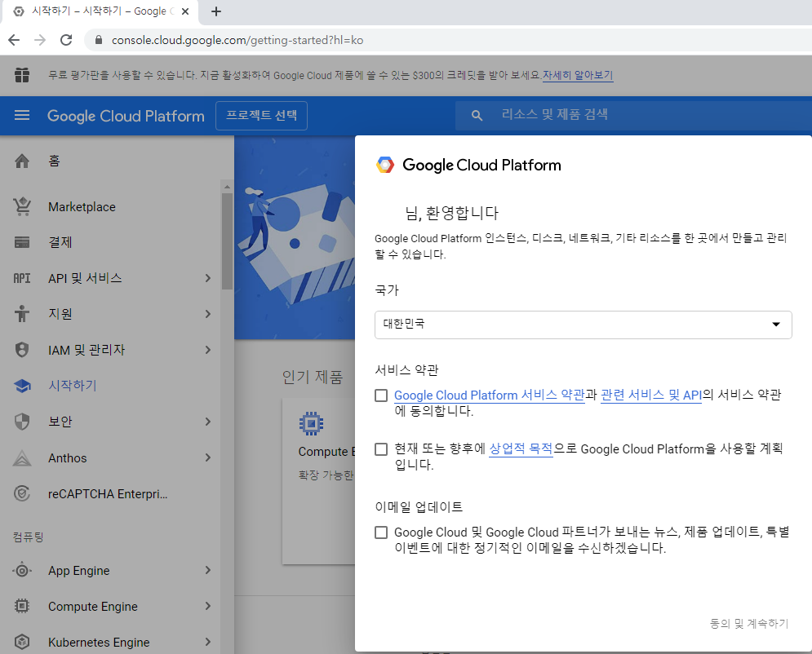Check the Terms of Service agreement checkbox

[x=381, y=395]
